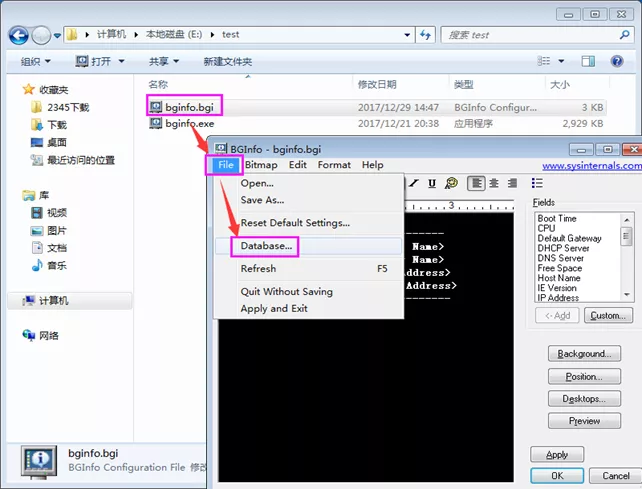Click the Apply button
Image resolution: width=642 pixels, height=489 pixels.
[557, 455]
